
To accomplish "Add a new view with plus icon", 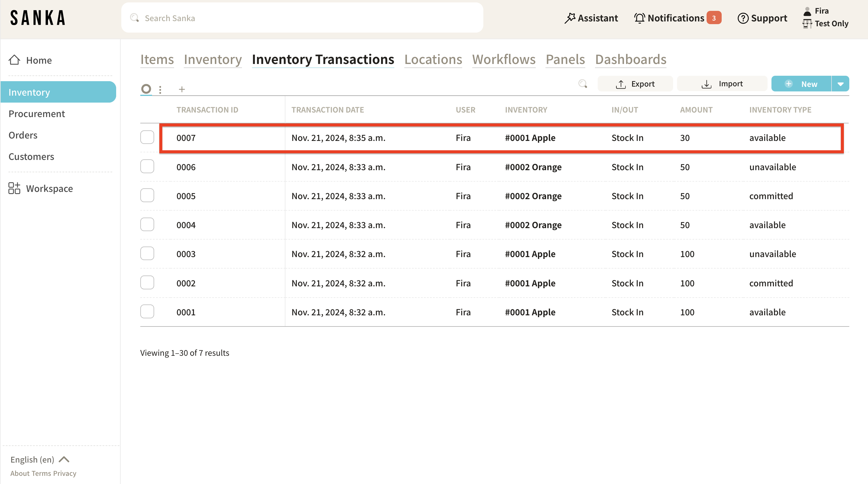I will click(x=182, y=89).
